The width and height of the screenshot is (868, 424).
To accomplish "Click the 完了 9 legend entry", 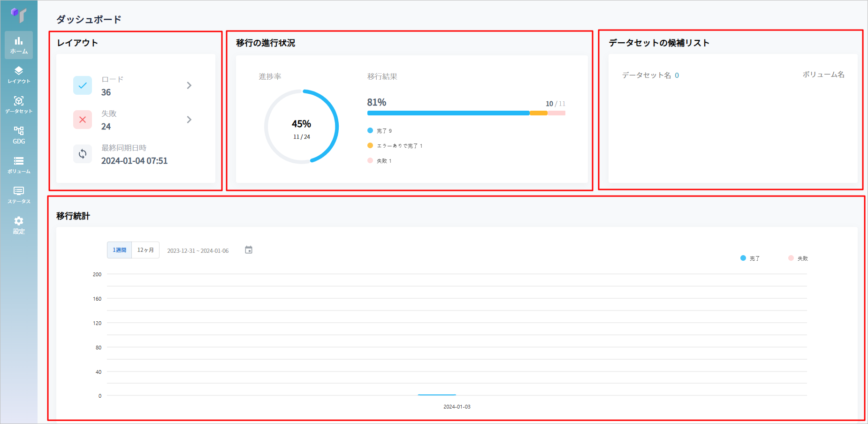I will tap(380, 131).
